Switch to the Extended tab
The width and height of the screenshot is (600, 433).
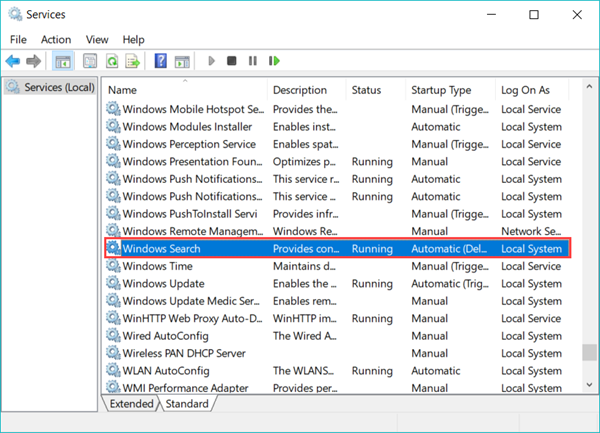coord(131,404)
